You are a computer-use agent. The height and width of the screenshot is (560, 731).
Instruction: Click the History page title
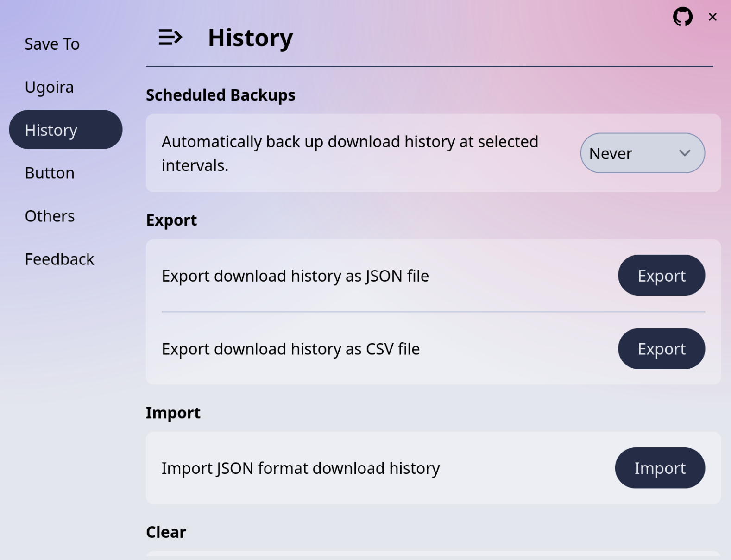(x=251, y=38)
